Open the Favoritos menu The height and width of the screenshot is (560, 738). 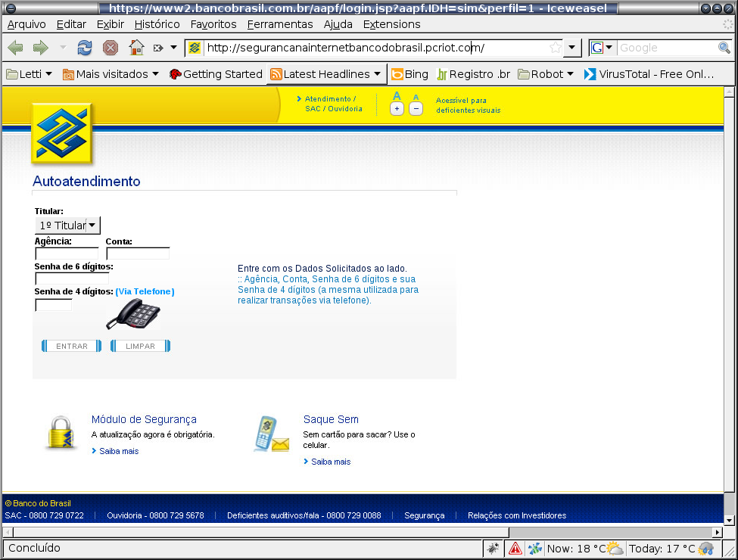[x=213, y=24]
